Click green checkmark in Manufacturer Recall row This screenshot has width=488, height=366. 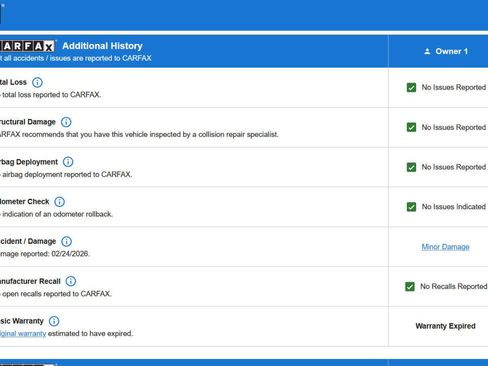pos(410,286)
